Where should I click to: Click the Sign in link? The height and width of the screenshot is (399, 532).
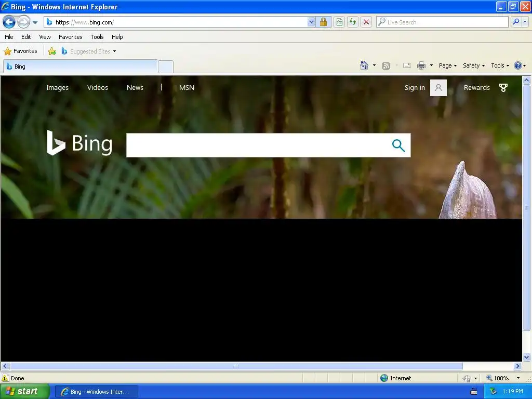click(415, 87)
